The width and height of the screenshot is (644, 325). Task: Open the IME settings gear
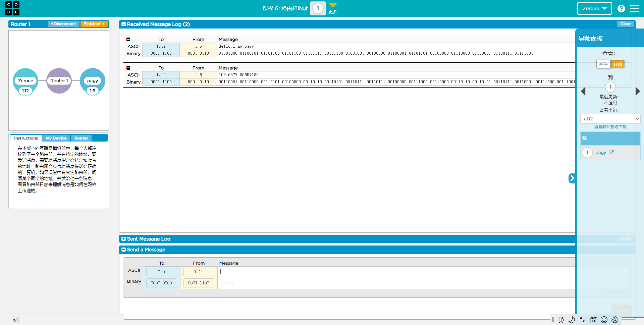click(x=615, y=320)
